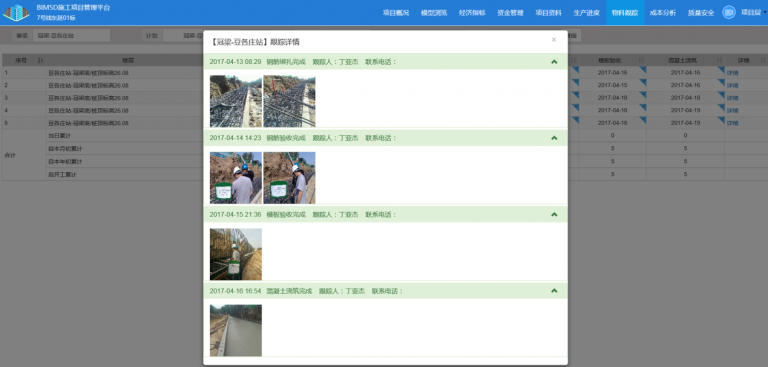Click the 2017-04-15 模板验收 date in row 2

point(612,85)
